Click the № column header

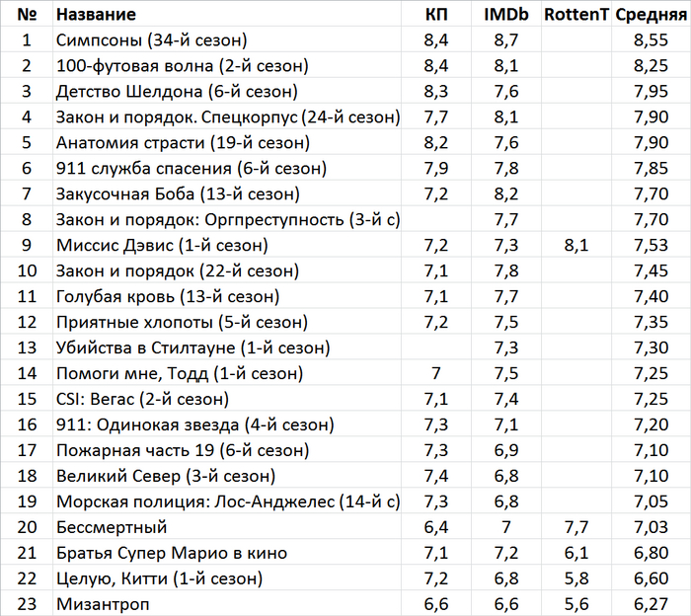point(28,15)
